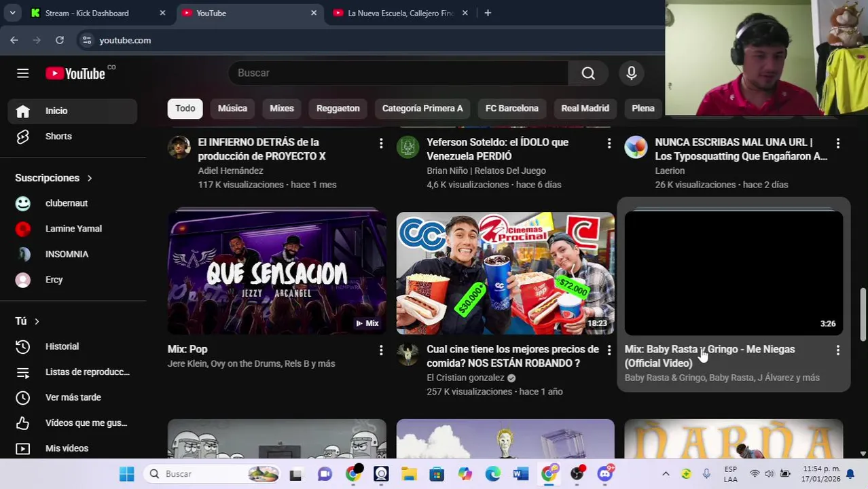The height and width of the screenshot is (489, 868).
Task: Open El INFIERNO DETRÁS de PROYECTO X title
Action: tap(261, 149)
